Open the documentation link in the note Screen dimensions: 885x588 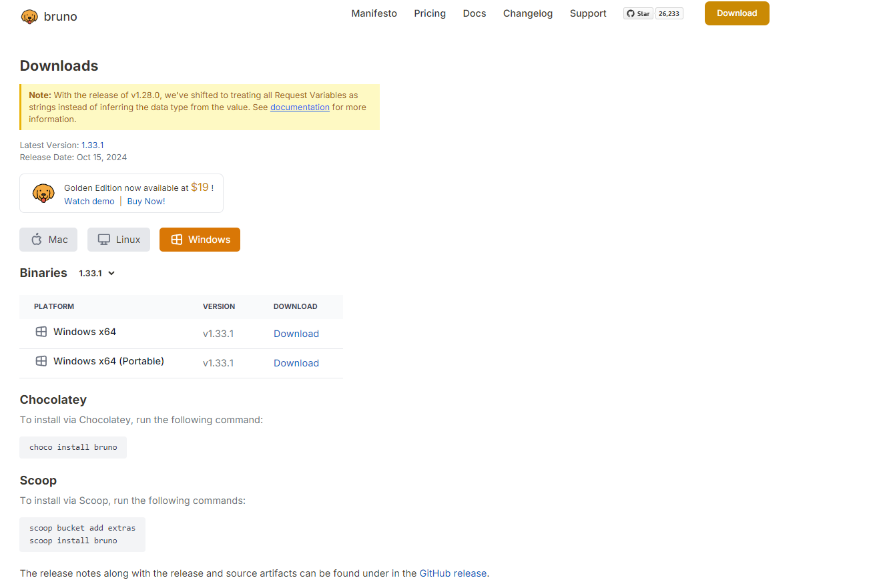[300, 107]
